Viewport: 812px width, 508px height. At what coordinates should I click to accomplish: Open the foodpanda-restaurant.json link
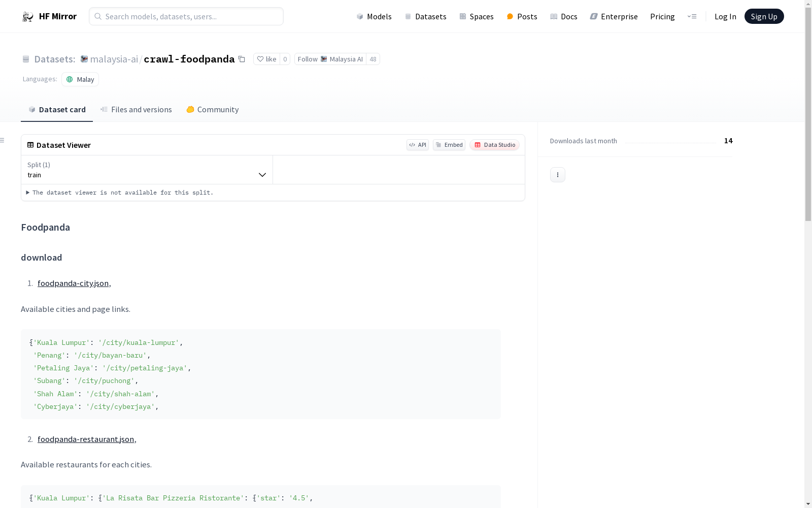click(x=86, y=439)
